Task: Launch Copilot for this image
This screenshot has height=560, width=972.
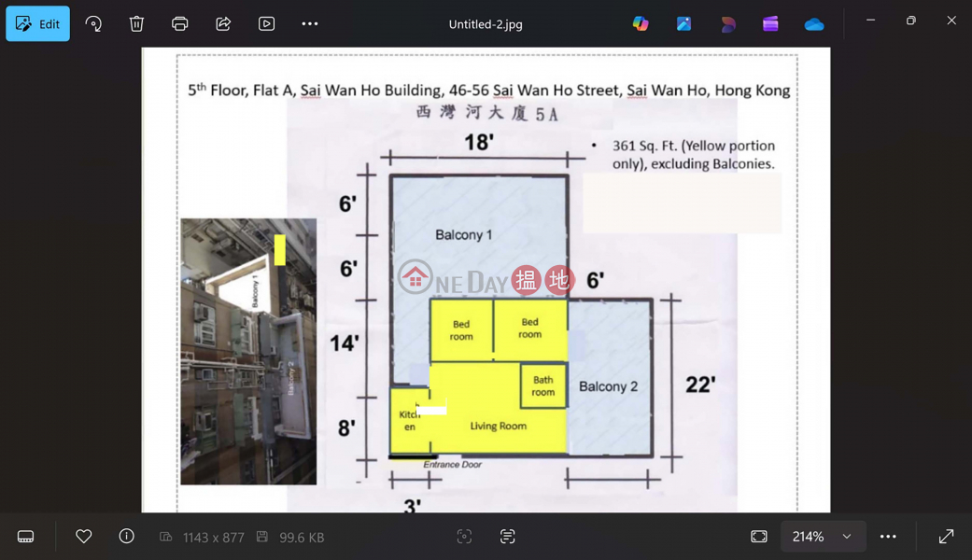Action: coord(640,23)
